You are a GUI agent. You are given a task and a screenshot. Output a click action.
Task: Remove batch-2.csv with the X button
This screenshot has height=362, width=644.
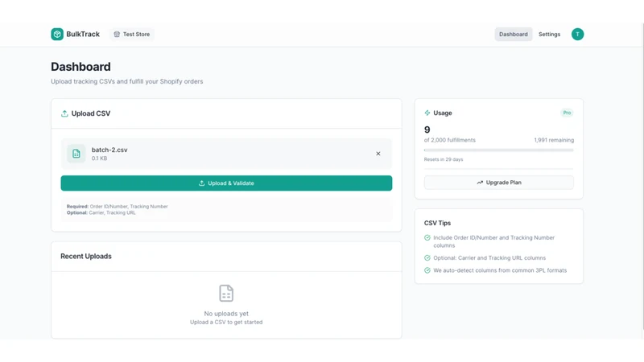(x=378, y=154)
